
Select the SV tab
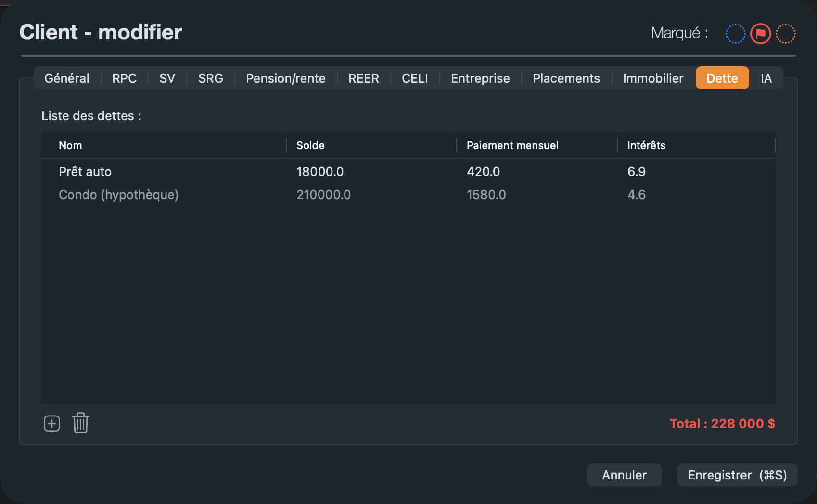(167, 78)
